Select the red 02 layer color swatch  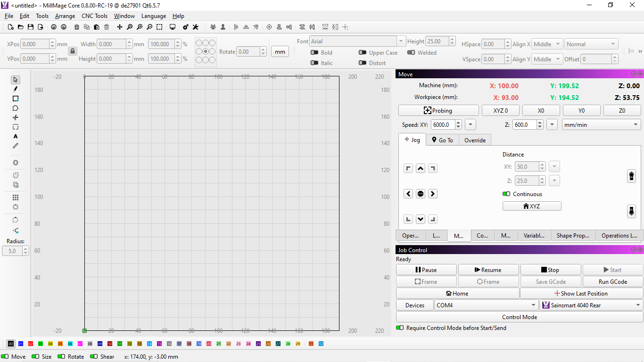pyautogui.click(x=31, y=344)
